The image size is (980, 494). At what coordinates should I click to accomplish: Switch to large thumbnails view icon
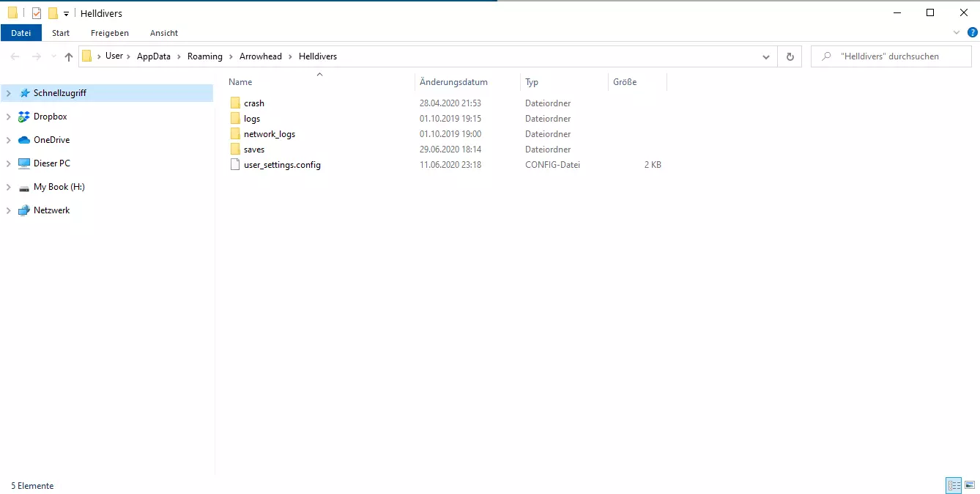(x=970, y=485)
